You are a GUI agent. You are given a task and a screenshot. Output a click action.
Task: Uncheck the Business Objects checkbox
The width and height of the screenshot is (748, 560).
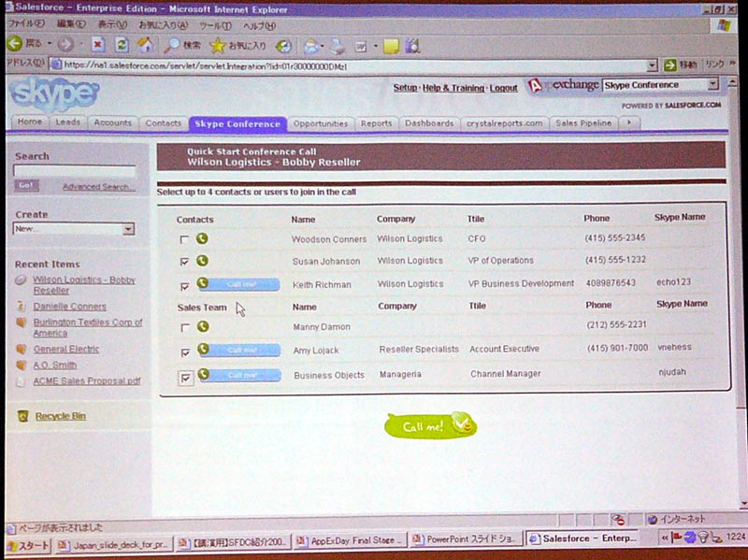186,379
